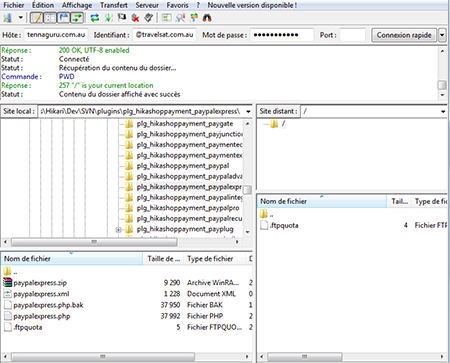Open the Favoris menu
Viewport: 450px width, 363px height.
coord(178,5)
